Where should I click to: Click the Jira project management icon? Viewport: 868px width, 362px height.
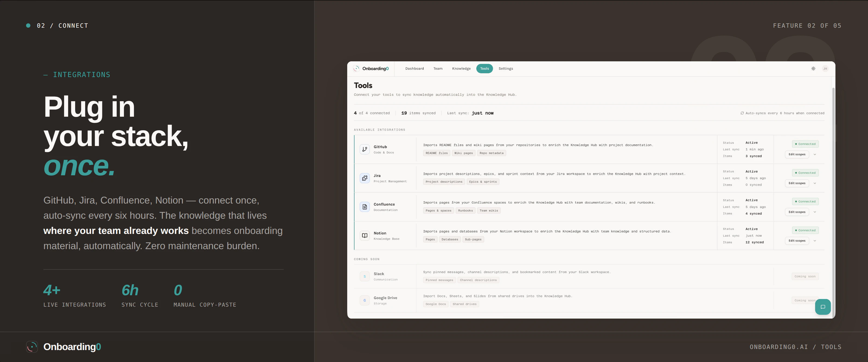click(364, 178)
